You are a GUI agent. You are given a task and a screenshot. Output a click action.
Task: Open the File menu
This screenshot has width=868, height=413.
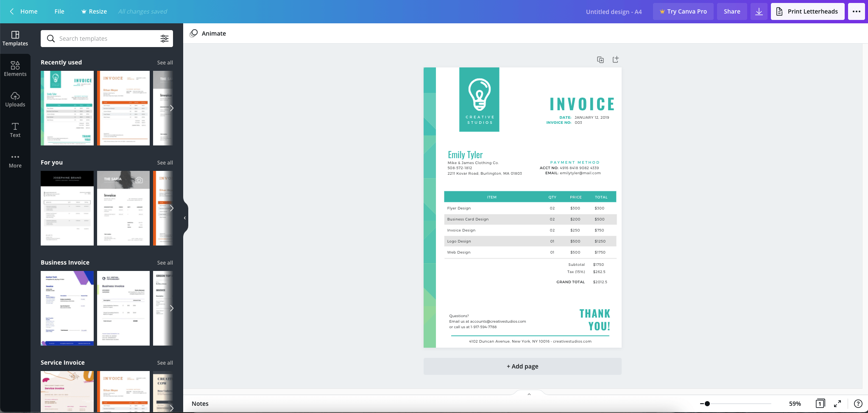coord(59,11)
